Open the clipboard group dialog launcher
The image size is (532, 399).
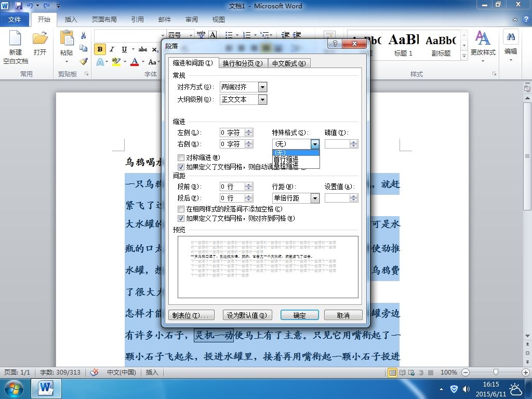click(x=87, y=74)
